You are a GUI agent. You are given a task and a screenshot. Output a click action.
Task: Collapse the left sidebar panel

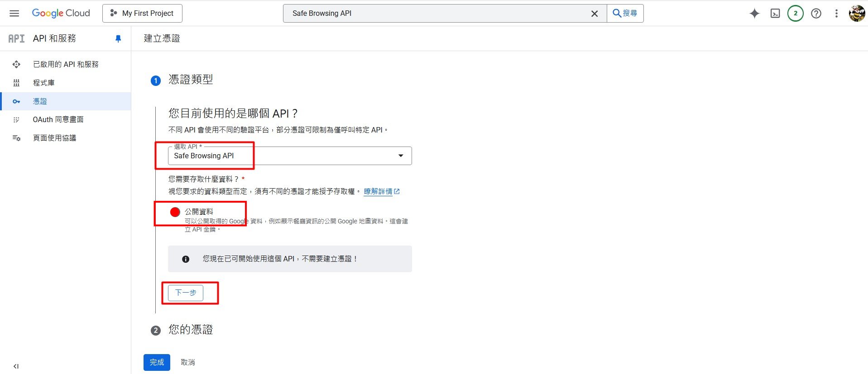pyautogui.click(x=16, y=366)
